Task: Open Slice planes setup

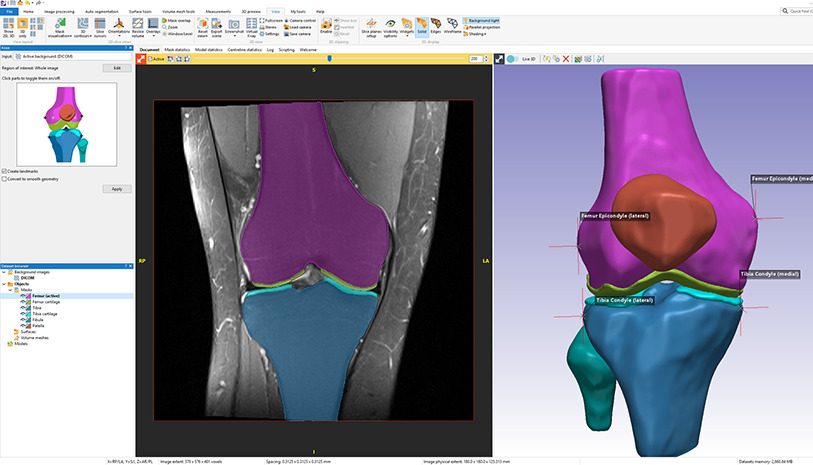Action: point(371,27)
